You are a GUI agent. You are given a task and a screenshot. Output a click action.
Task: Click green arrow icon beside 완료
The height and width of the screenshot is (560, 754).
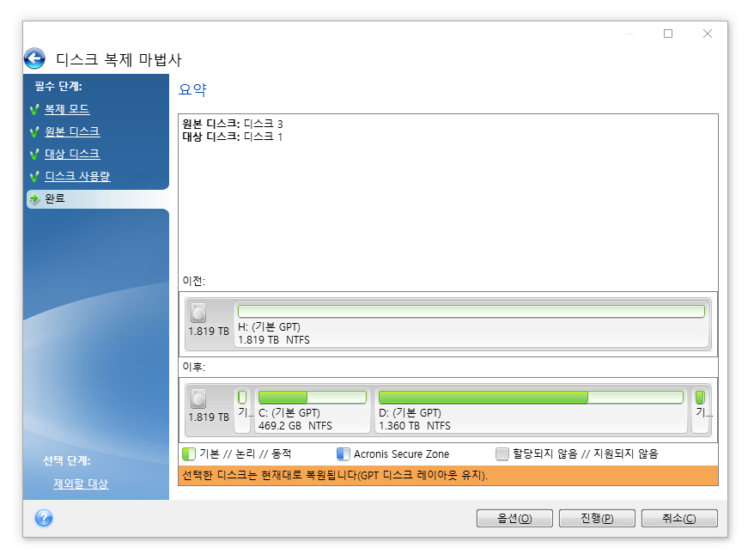34,198
